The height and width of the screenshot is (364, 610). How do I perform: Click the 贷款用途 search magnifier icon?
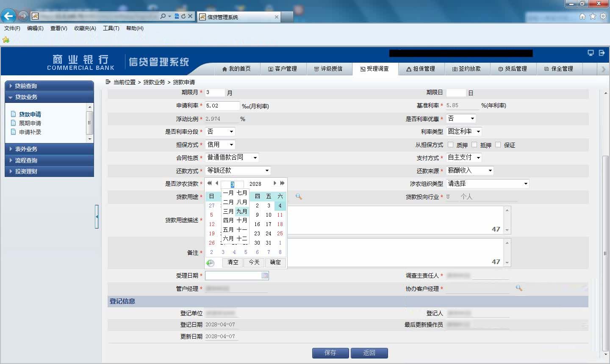[x=299, y=197]
